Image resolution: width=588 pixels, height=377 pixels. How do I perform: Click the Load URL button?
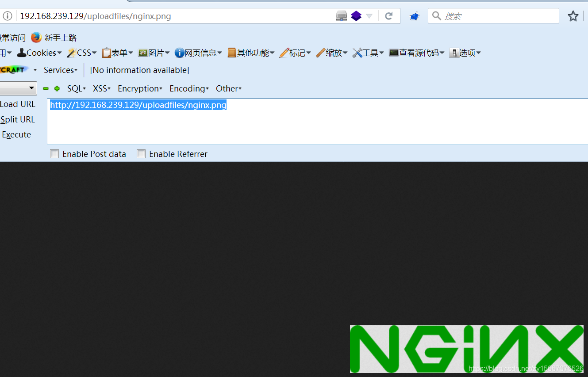pyautogui.click(x=18, y=104)
